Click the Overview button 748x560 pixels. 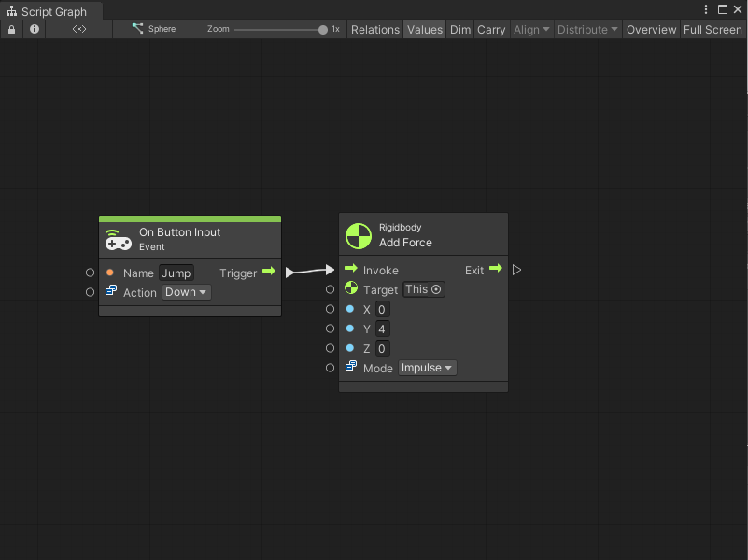[651, 29]
